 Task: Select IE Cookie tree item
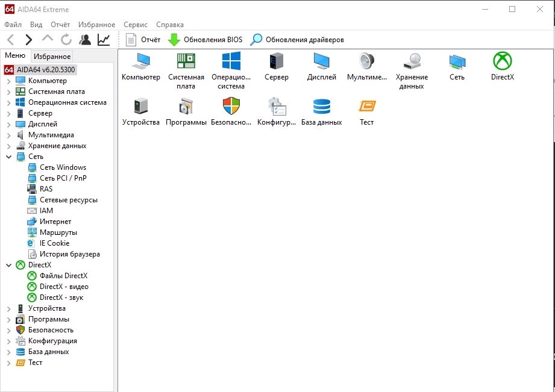click(x=48, y=243)
